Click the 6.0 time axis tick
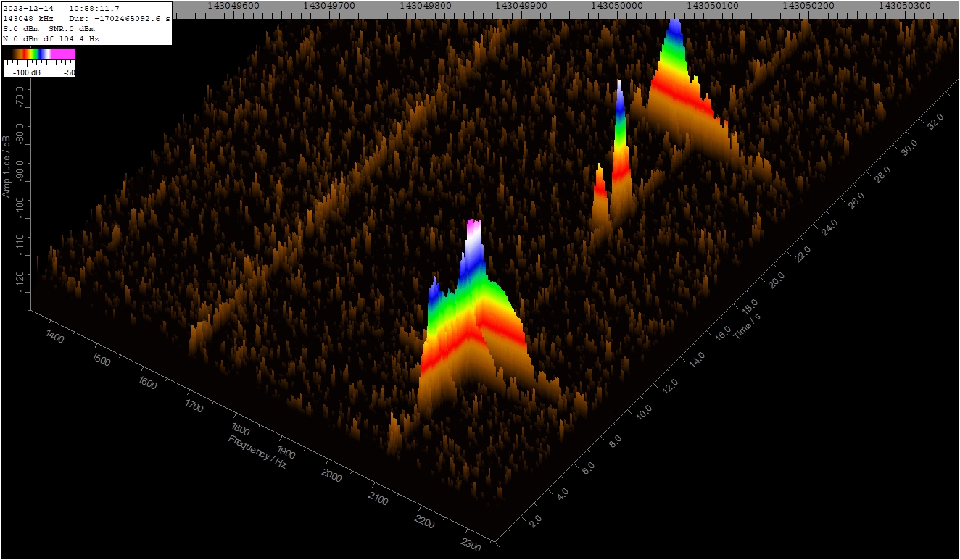The image size is (960, 560). tap(588, 467)
